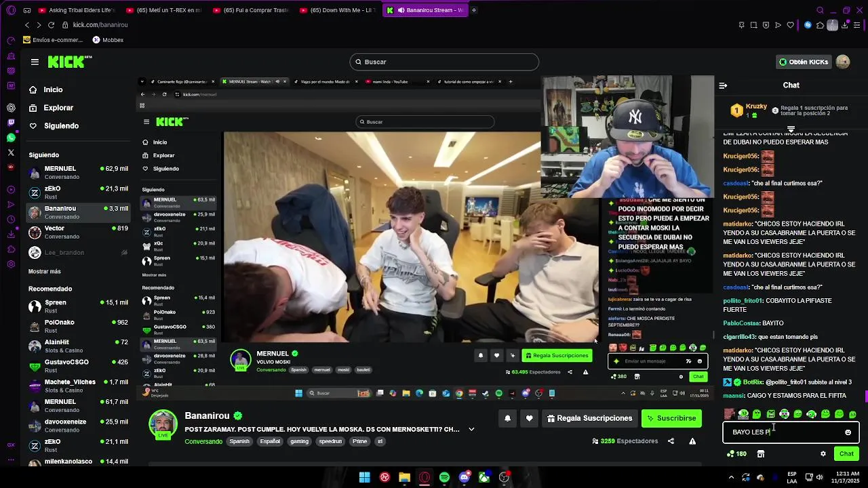The width and height of the screenshot is (868, 488).
Task: Open Mobbex bookmark
Action: (x=108, y=40)
